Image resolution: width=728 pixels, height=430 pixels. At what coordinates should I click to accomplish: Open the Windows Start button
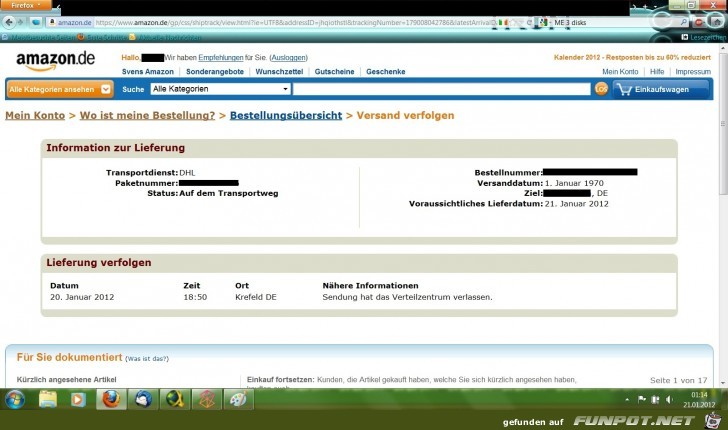click(15, 399)
